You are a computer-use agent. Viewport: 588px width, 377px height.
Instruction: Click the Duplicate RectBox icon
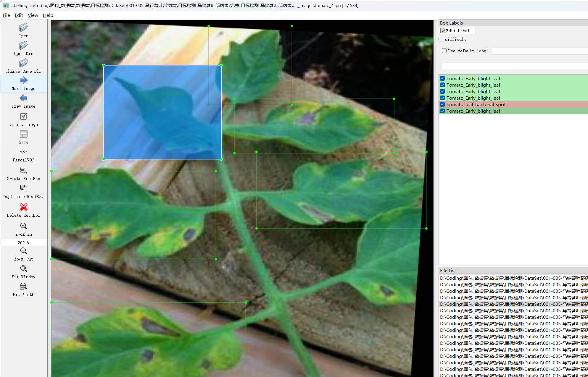tap(24, 188)
